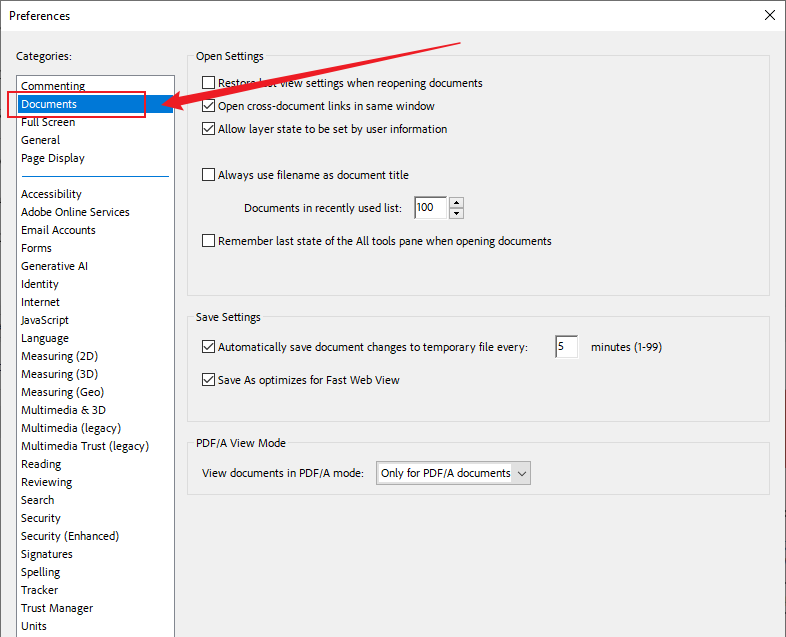Click the autosave minutes input field
The width and height of the screenshot is (786, 637).
click(x=566, y=347)
